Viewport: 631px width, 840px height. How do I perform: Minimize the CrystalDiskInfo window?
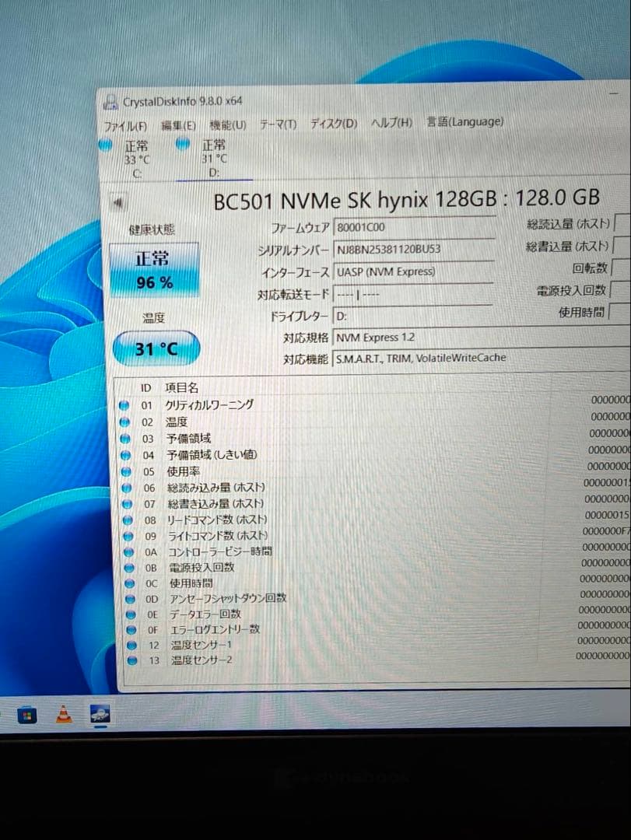click(x=614, y=94)
